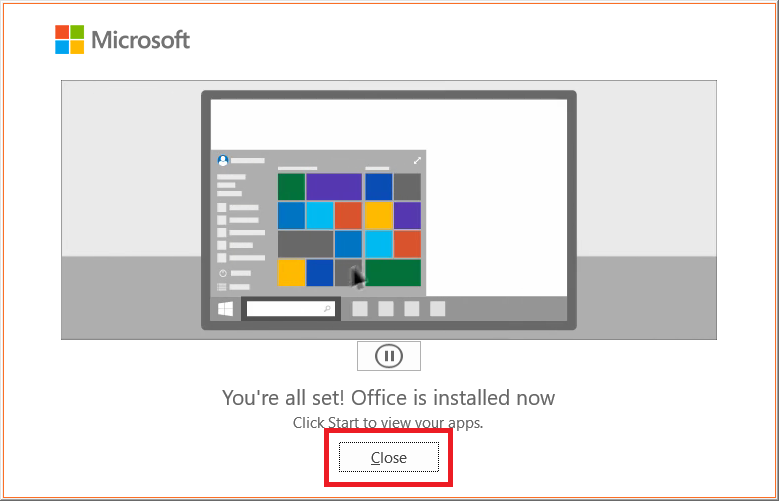The image size is (779, 501).
Task: Click the Close button
Action: coord(389,457)
